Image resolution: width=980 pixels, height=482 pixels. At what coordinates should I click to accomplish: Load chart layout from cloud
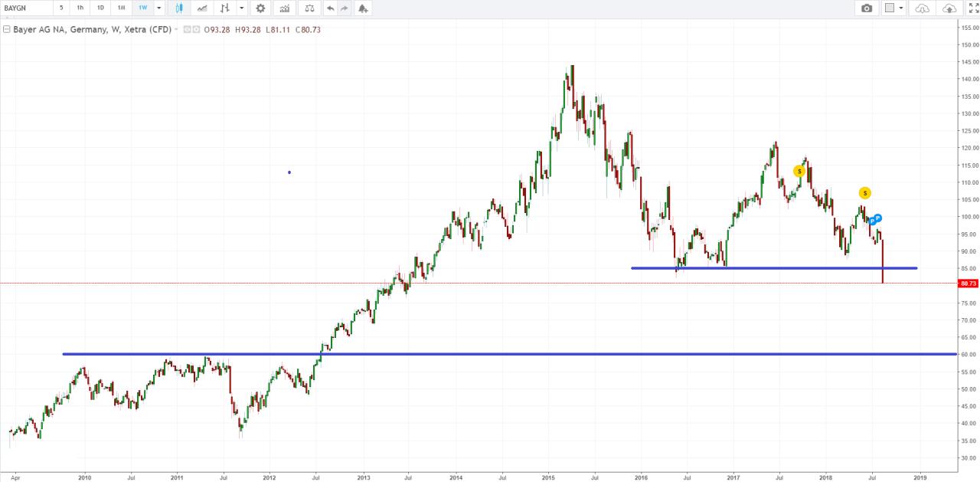tap(922, 8)
